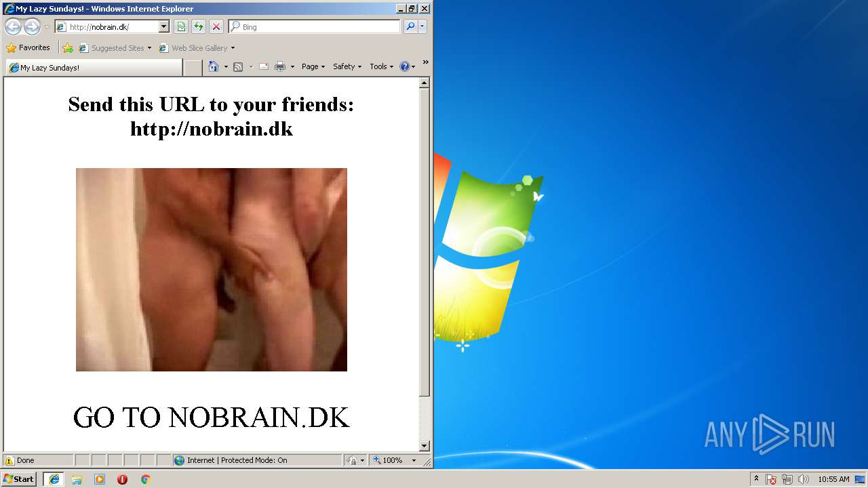868x488 pixels.
Task: Click the red Stop loading icon
Action: (216, 27)
